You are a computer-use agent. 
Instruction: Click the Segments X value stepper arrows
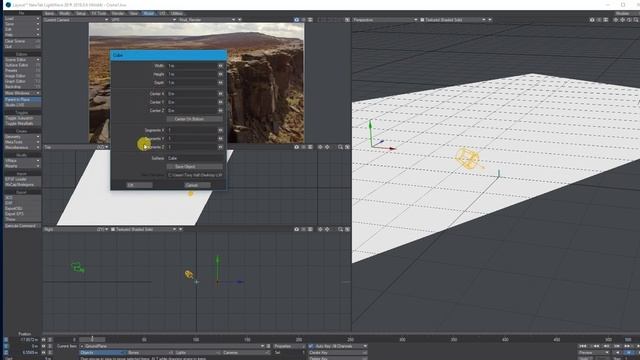pos(220,130)
